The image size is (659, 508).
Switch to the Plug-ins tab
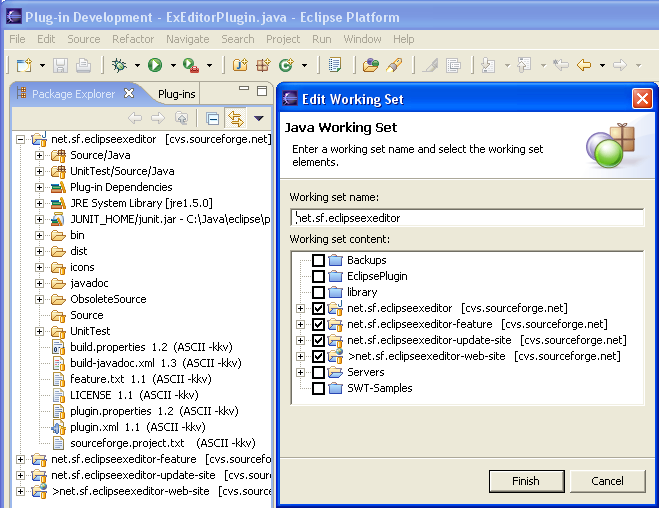click(x=177, y=94)
